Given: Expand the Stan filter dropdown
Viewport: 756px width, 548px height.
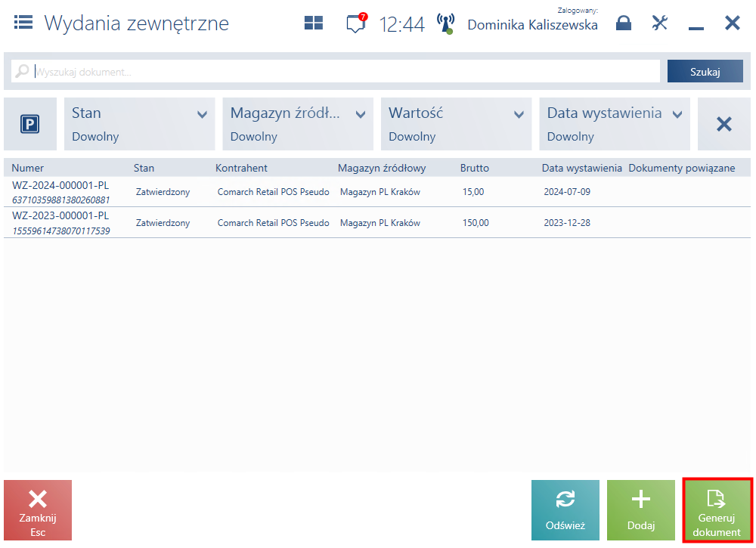Looking at the screenshot, I should (139, 125).
